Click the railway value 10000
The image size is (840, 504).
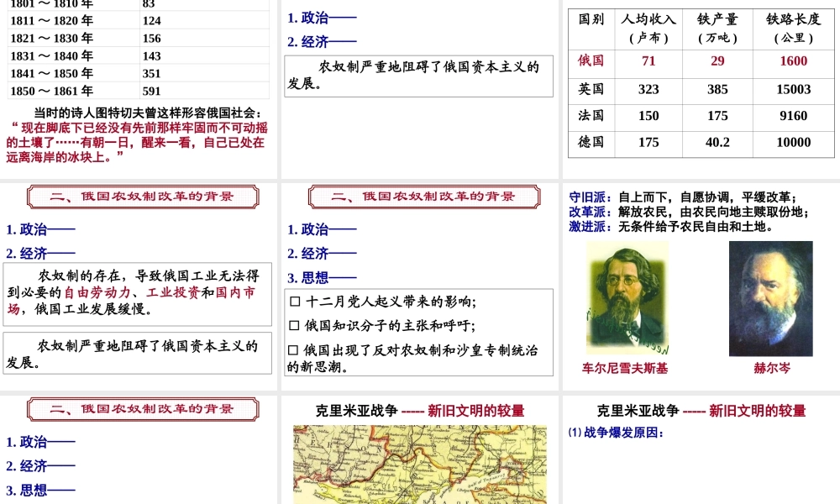tap(794, 143)
